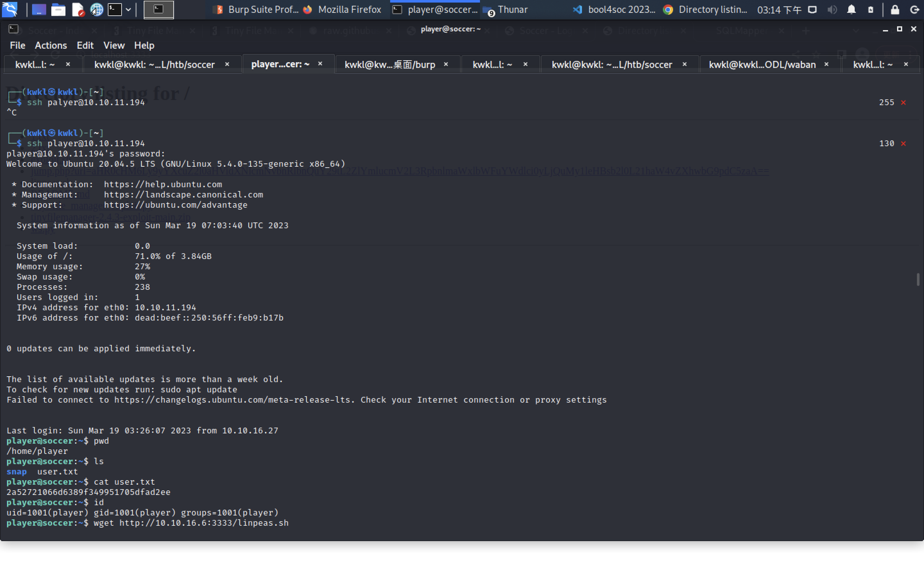Launch the web browser globe icon
Viewport: 924px width, 577px height.
coord(96,10)
